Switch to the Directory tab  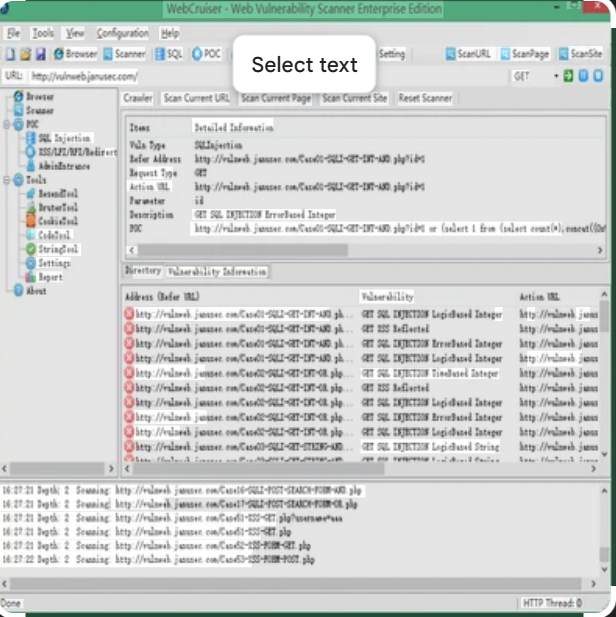[x=143, y=270]
